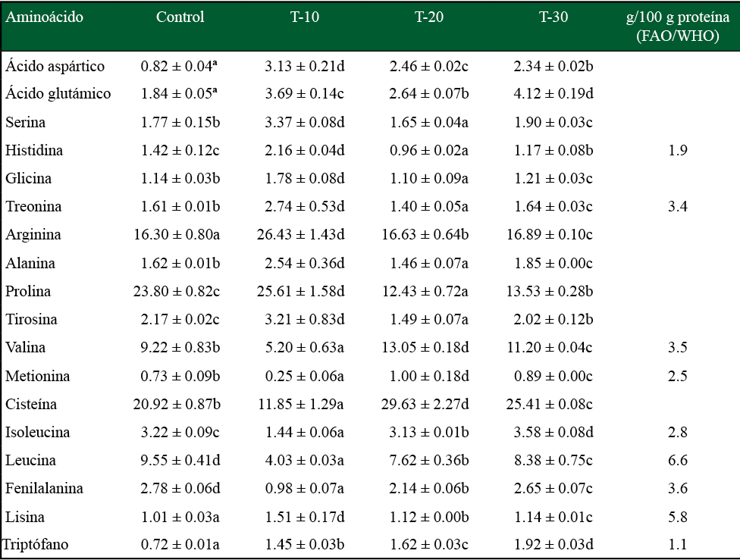Image resolution: width=740 pixels, height=560 pixels.
Task: Select the Fenilalanina row label
Action: [44, 489]
